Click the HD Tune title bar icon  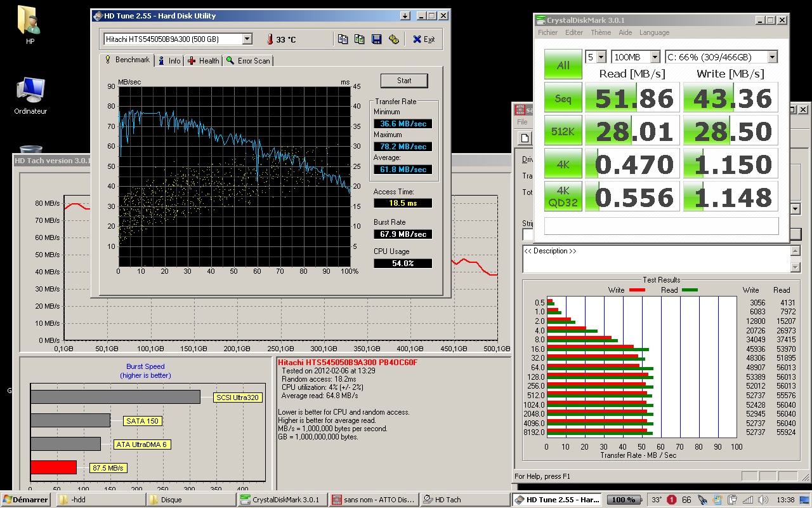coord(99,16)
